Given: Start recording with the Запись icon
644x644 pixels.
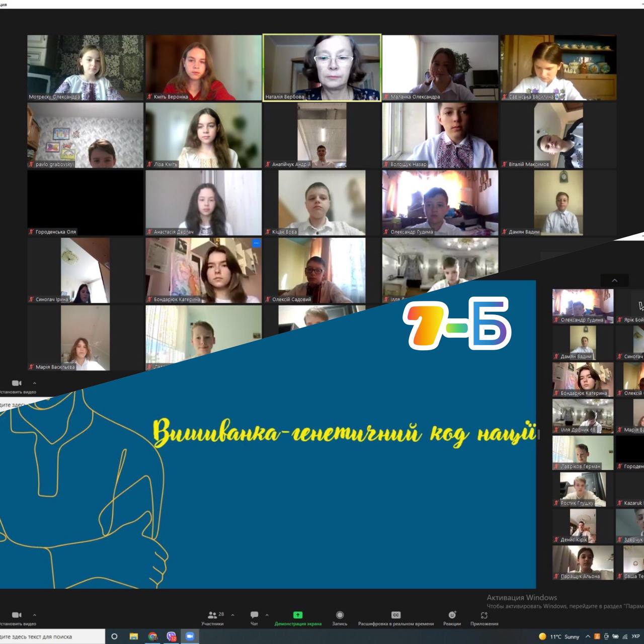Looking at the screenshot, I should pos(340,615).
